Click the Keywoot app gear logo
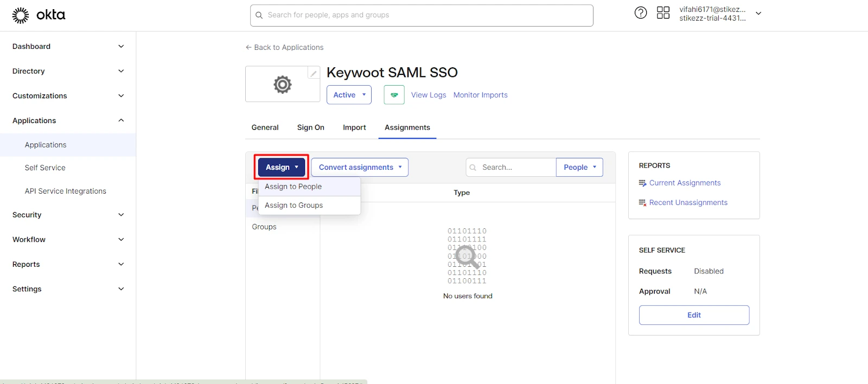The height and width of the screenshot is (384, 868). pos(283,85)
